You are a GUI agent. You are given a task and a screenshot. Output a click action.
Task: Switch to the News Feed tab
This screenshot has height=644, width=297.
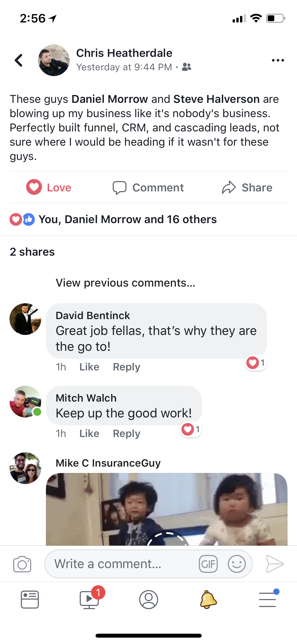[30, 599]
